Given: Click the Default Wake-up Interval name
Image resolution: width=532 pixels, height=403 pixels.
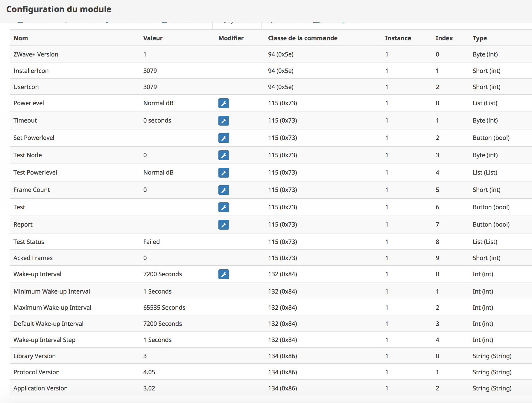Looking at the screenshot, I should point(48,324).
